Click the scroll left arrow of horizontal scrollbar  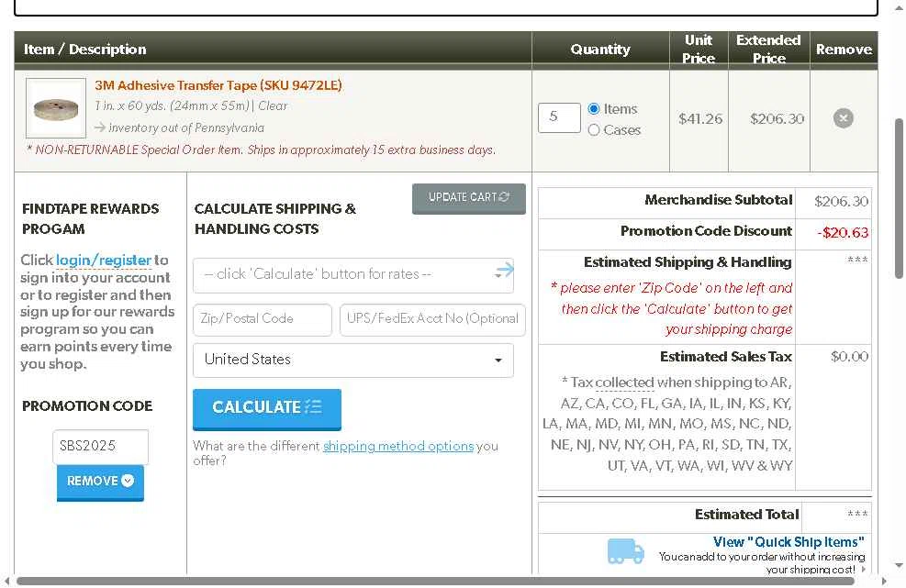point(7,581)
